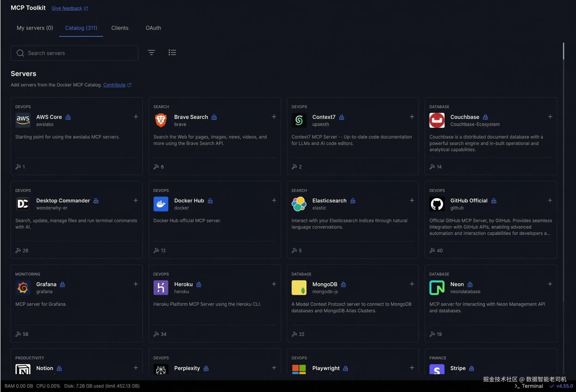This screenshot has width=576, height=392.
Task: Click the verified badge beside AWS Core
Action: 68,117
